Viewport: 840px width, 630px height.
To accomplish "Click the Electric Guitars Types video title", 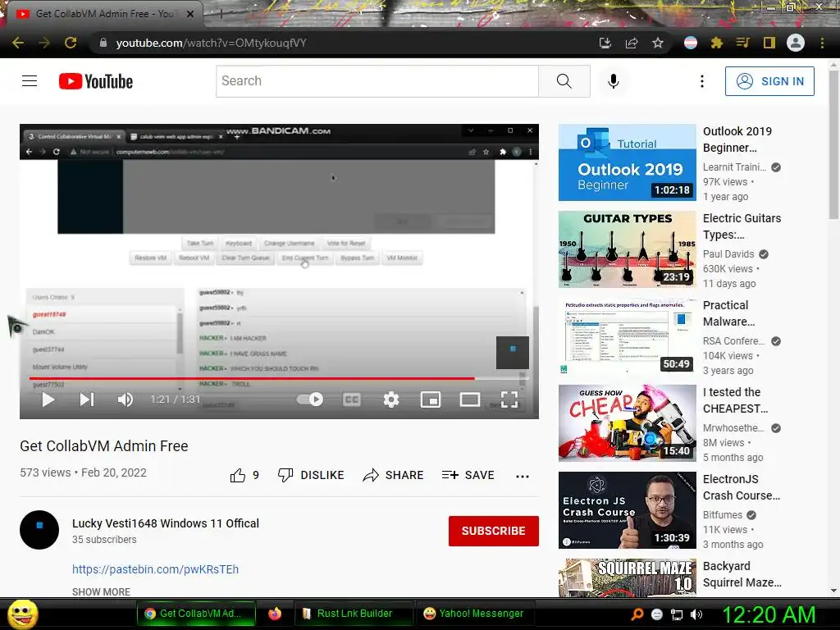I will pos(742,226).
